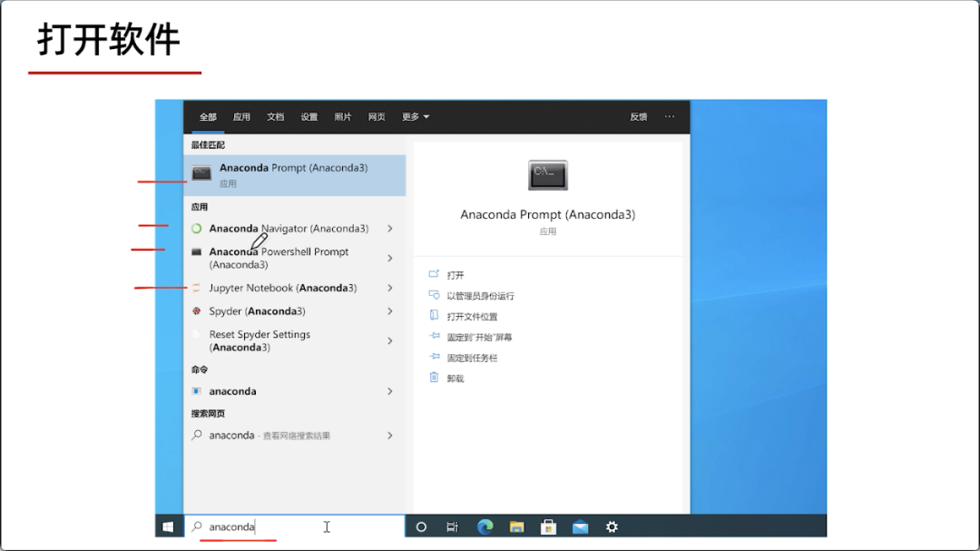Screen dimensions: 980x551
Task: Click the run as administrator icon
Action: 434,295
